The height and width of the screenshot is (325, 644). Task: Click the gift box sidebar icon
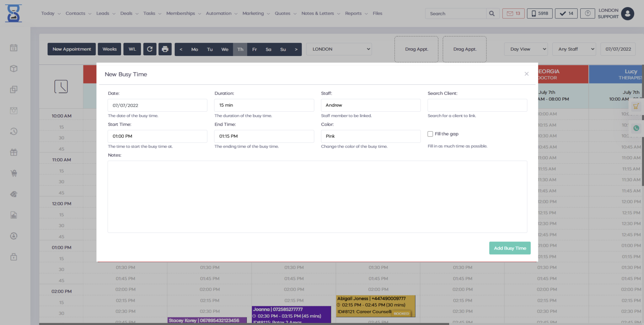coord(14,152)
